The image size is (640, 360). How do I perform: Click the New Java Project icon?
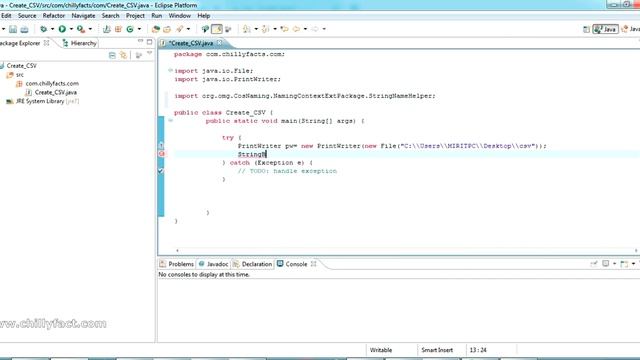pos(107,29)
